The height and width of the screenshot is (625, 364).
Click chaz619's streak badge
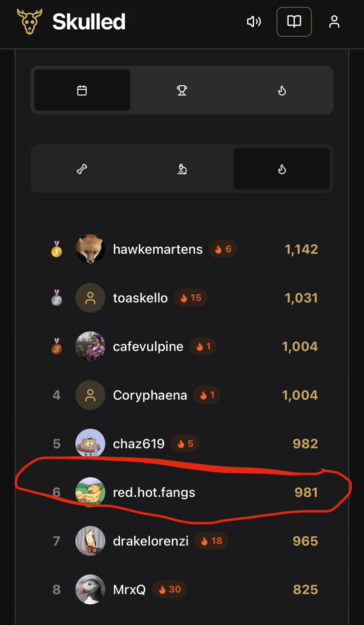pyautogui.click(x=185, y=443)
